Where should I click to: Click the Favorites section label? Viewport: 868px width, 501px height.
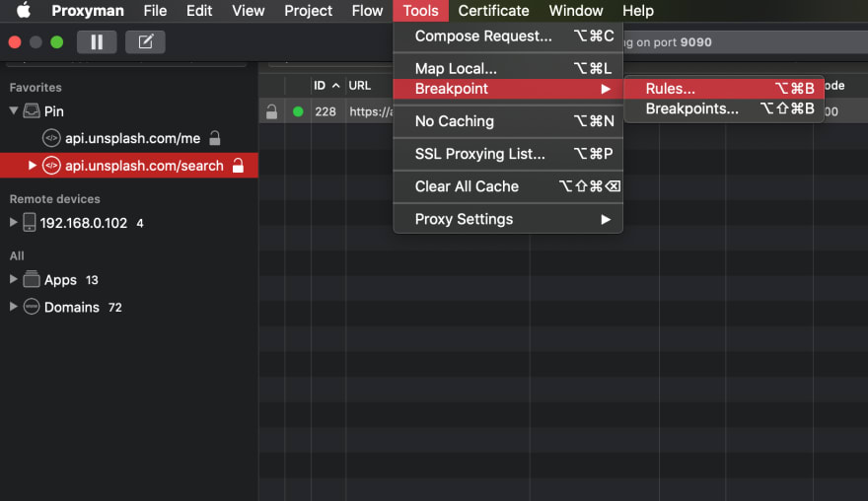click(36, 88)
